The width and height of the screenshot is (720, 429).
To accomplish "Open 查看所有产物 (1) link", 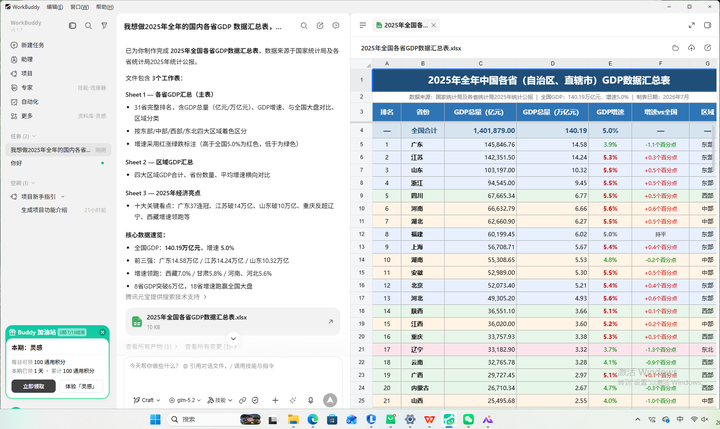I will point(151,346).
